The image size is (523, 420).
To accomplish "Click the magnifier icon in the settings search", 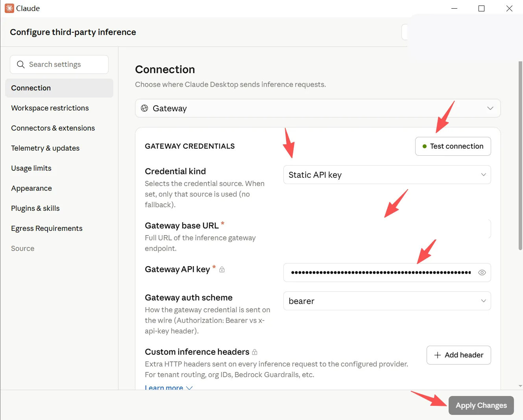I will click(21, 64).
